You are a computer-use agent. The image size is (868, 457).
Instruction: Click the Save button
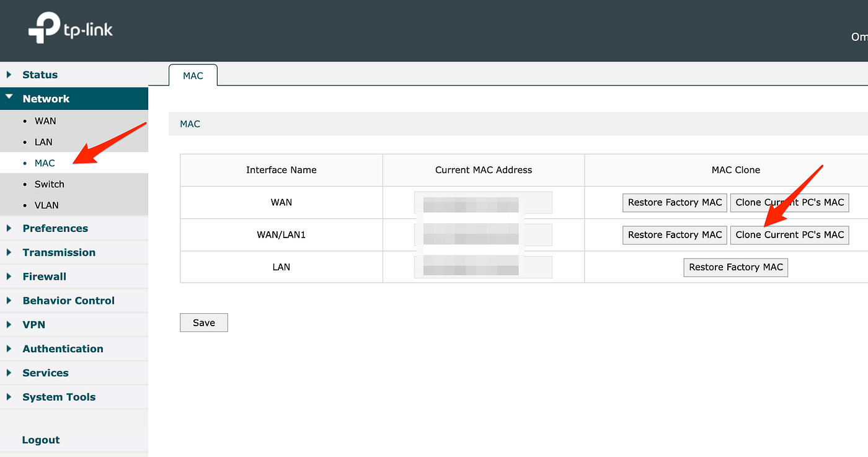(204, 322)
